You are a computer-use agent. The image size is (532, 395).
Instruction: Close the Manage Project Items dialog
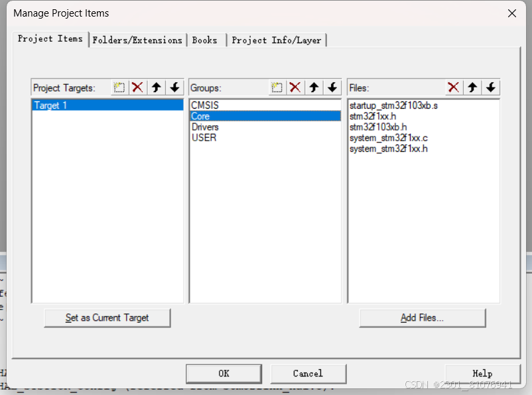[512, 13]
